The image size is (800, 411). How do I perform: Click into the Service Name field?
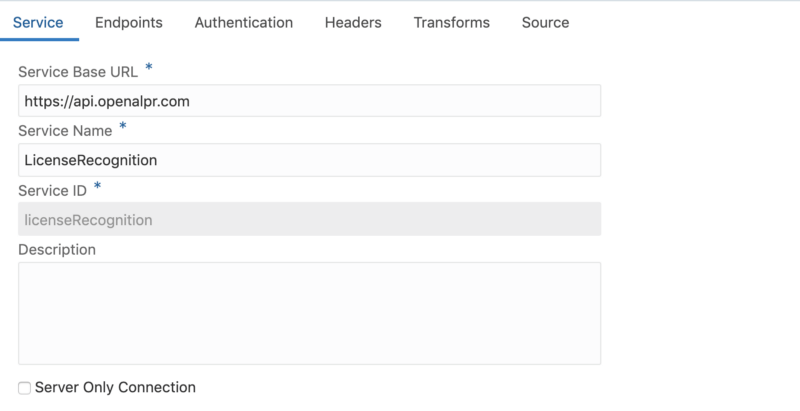[x=309, y=160]
